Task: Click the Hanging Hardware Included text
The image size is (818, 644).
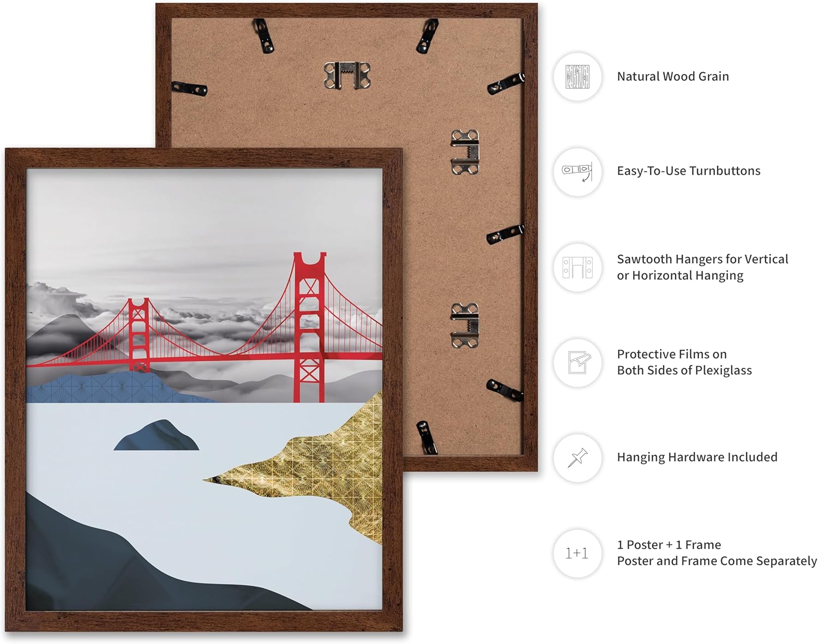Action: [697, 457]
